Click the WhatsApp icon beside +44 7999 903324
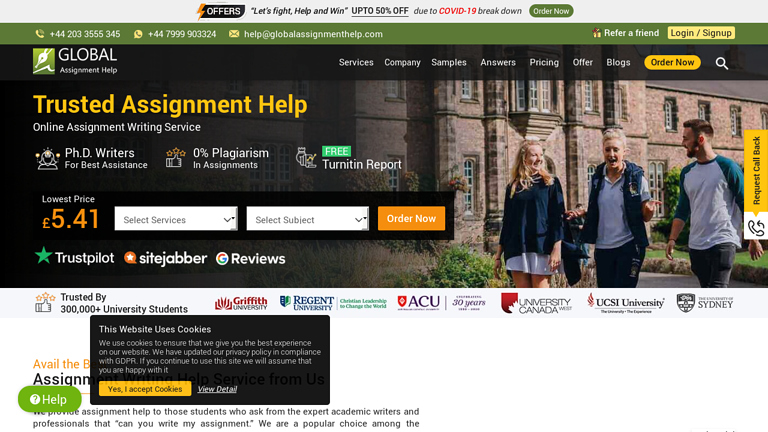 click(138, 34)
